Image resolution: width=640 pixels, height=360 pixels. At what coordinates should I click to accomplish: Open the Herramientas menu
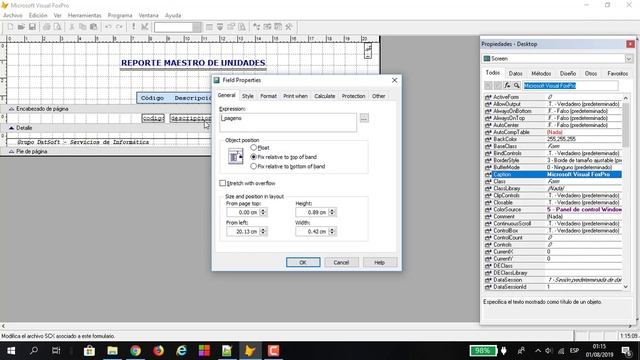click(x=84, y=16)
